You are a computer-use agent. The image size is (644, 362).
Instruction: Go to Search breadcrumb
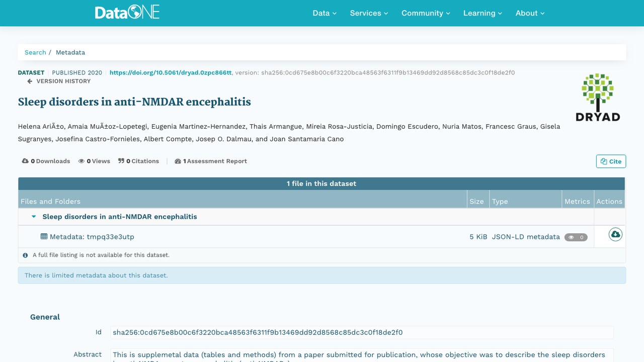pyautogui.click(x=35, y=52)
